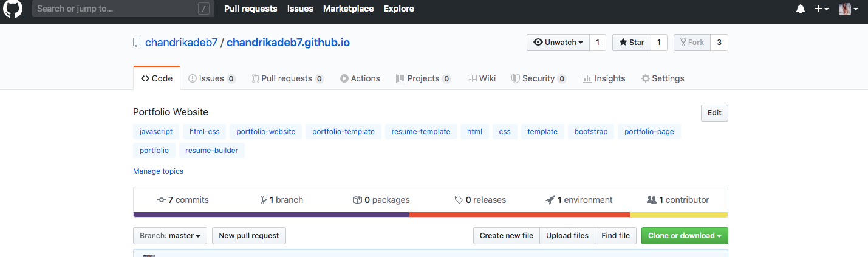
Task: Star this repository
Action: pos(632,43)
